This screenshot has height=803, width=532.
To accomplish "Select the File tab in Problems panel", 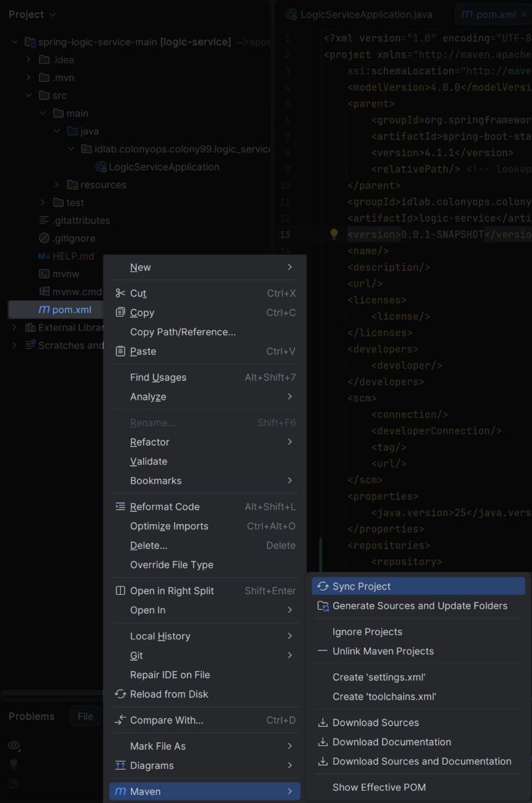I will pyautogui.click(x=85, y=716).
